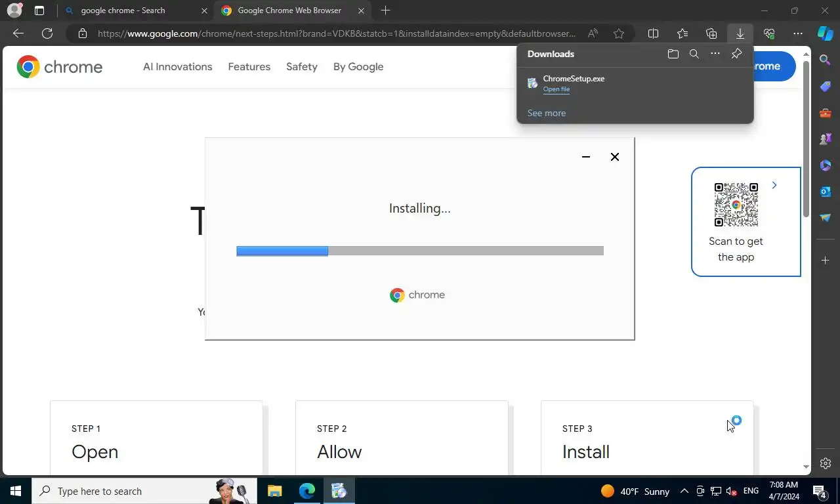Open Chrome logo home link
The width and height of the screenshot is (840, 504).
(60, 67)
